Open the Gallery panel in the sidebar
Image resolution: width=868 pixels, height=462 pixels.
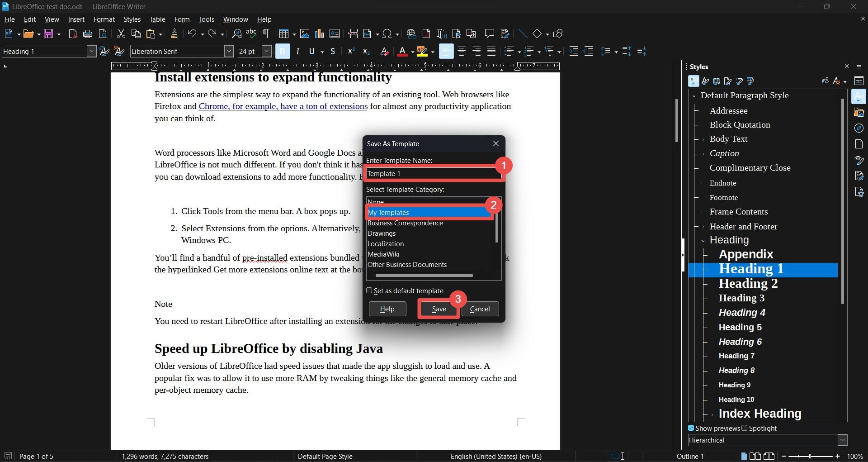pyautogui.click(x=859, y=112)
